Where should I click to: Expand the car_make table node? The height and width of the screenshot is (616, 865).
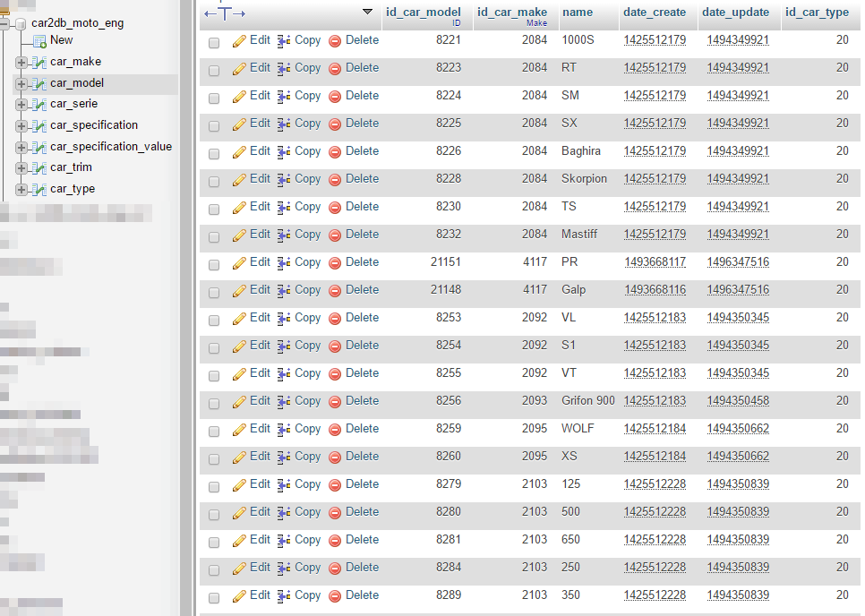(x=21, y=63)
